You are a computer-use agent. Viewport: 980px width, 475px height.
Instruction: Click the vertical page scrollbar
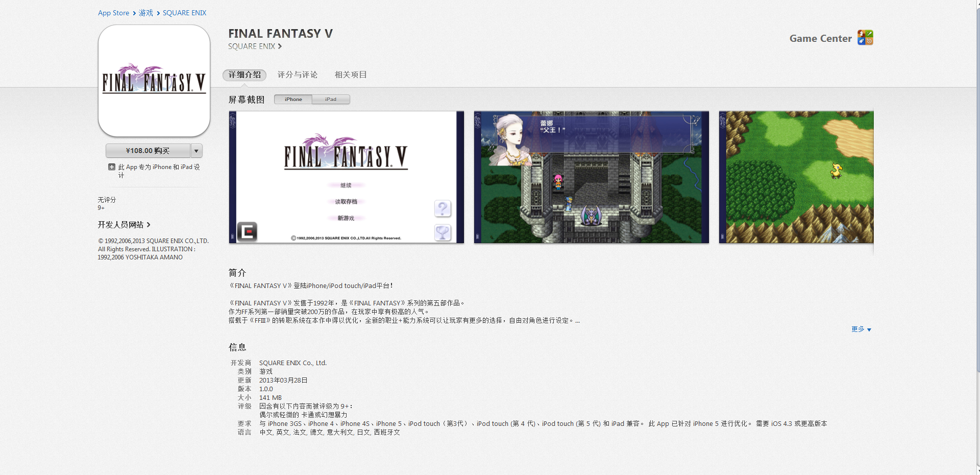coord(978,189)
